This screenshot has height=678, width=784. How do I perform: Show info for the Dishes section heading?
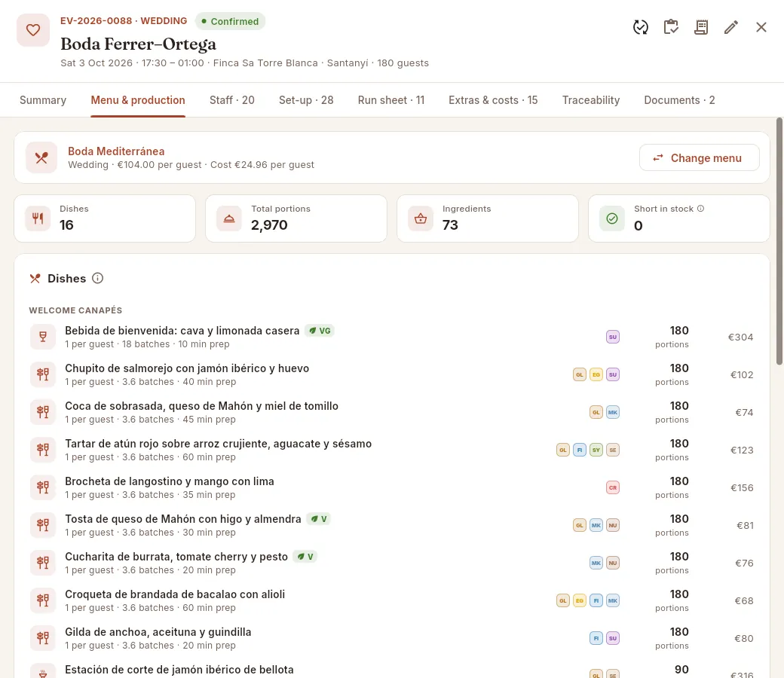pos(97,278)
